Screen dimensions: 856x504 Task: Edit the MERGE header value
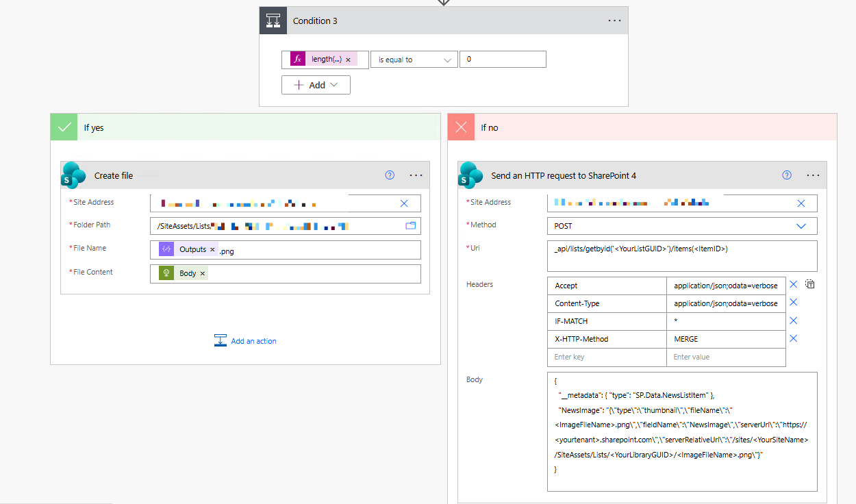pos(726,339)
